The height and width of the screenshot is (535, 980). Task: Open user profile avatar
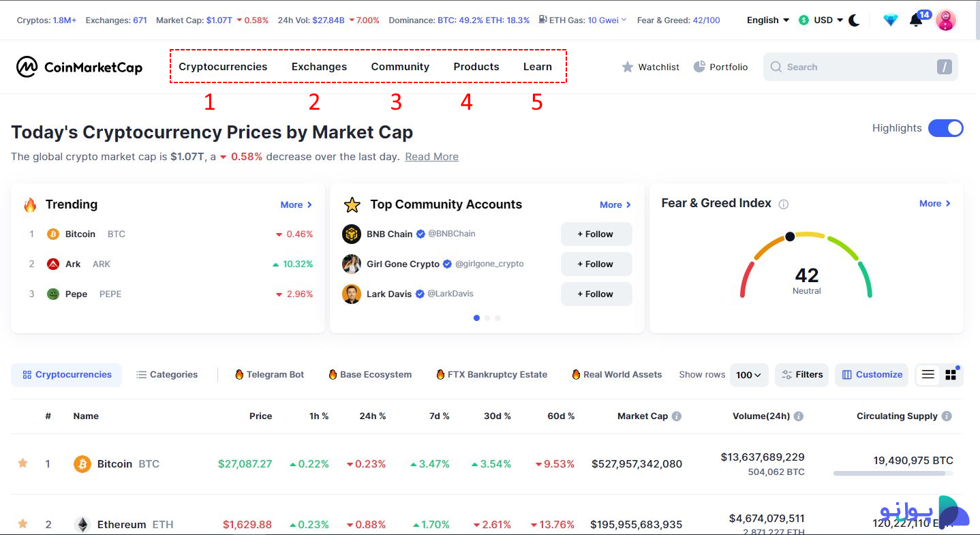tap(946, 20)
